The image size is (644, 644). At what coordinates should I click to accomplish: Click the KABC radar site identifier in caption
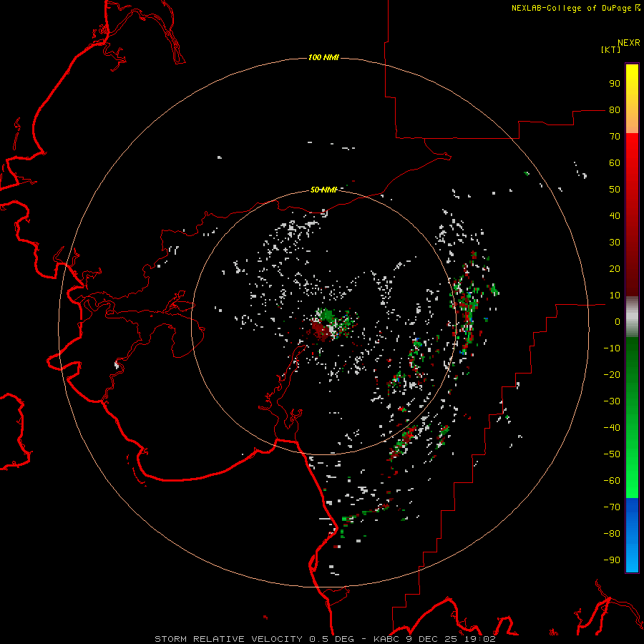[388, 639]
